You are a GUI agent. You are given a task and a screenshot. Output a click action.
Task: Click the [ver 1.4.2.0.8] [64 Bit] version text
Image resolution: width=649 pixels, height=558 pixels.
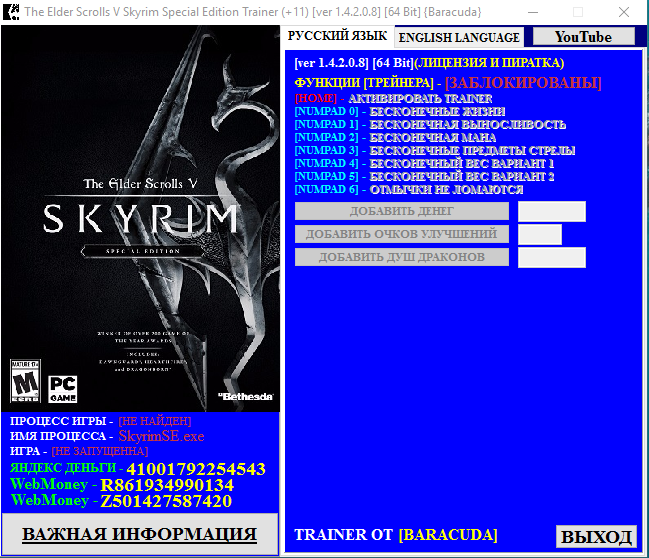[x=354, y=63]
